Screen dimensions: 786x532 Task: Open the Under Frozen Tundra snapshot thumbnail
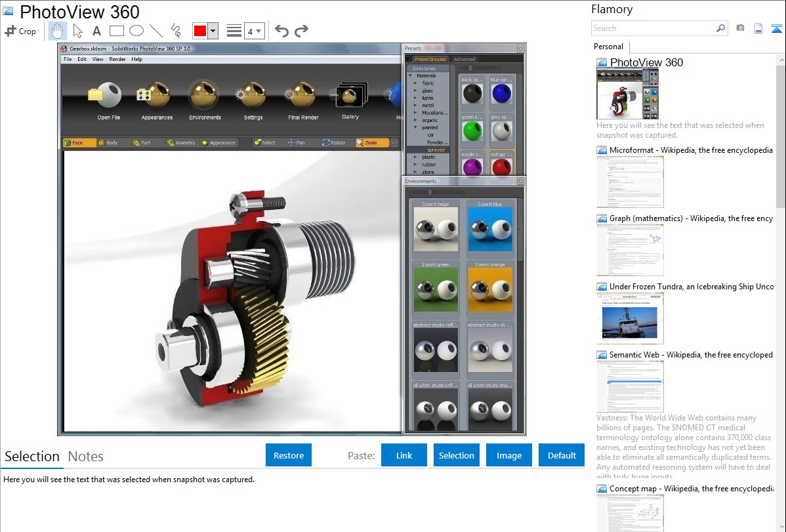tap(630, 318)
